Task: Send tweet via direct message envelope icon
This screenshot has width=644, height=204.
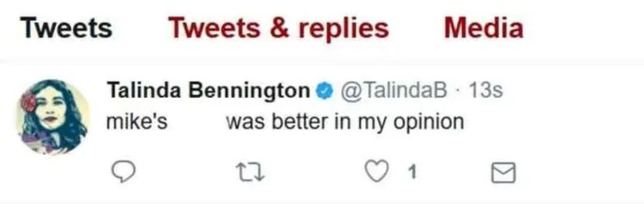Action: click(x=504, y=172)
